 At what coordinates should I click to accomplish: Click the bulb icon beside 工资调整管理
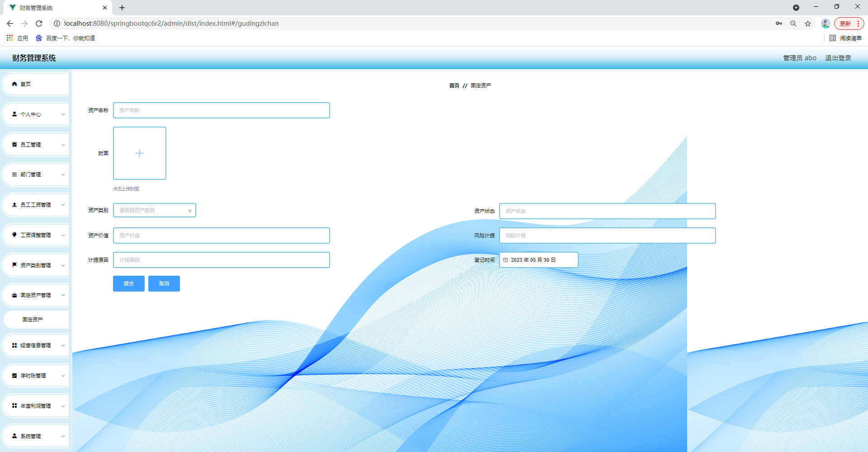coord(14,235)
